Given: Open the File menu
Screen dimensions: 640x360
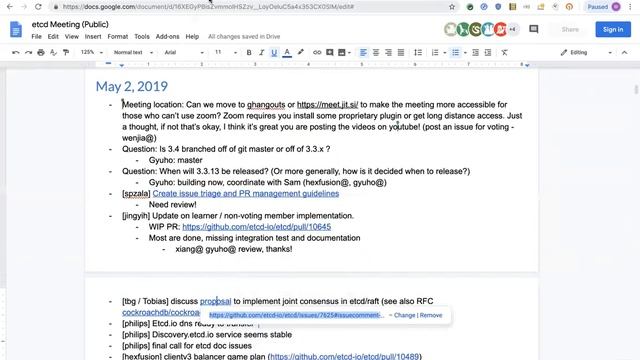Looking at the screenshot, I should pos(36,36).
